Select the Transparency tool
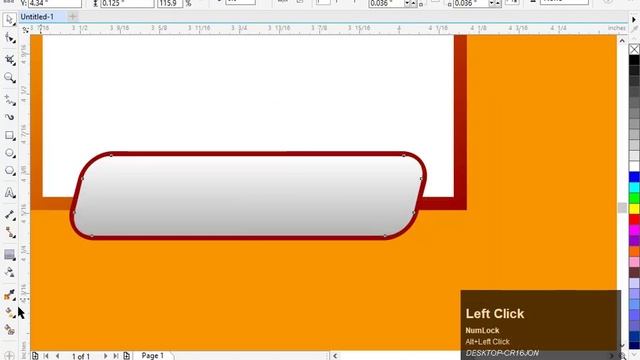The width and height of the screenshot is (640, 360). (9, 272)
